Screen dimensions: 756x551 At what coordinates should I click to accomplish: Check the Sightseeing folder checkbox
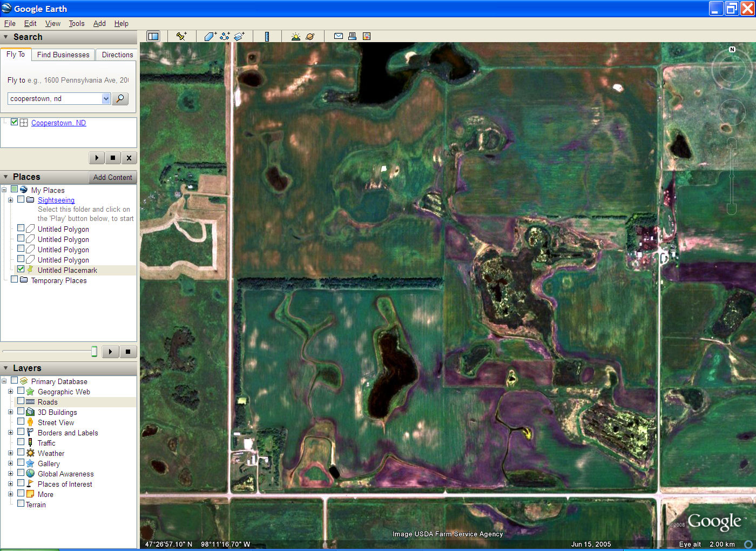[21, 199]
